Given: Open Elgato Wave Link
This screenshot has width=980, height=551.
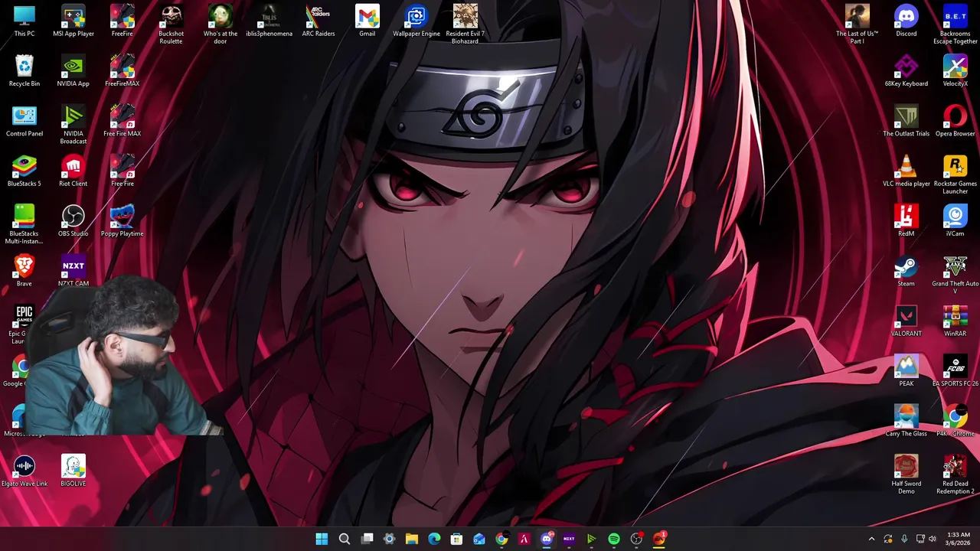Looking at the screenshot, I should [x=24, y=471].
